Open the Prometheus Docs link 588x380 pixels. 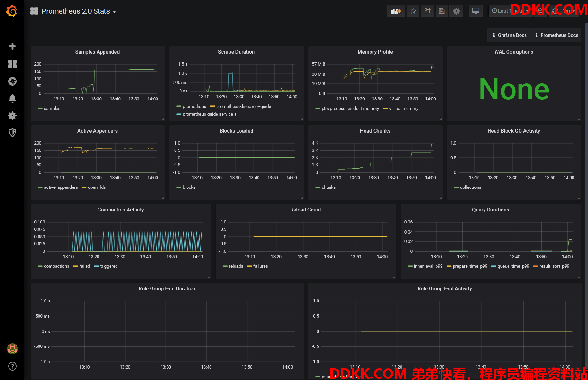point(557,35)
